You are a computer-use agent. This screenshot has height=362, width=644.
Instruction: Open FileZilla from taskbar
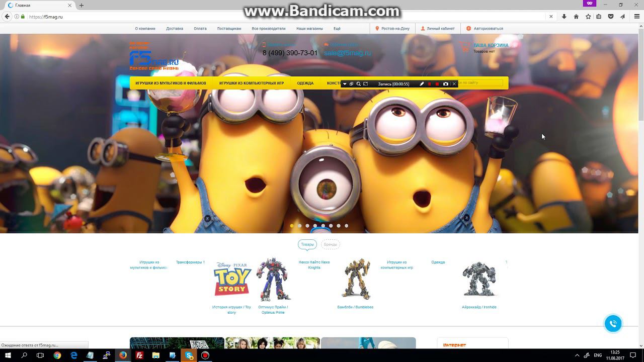point(139,355)
